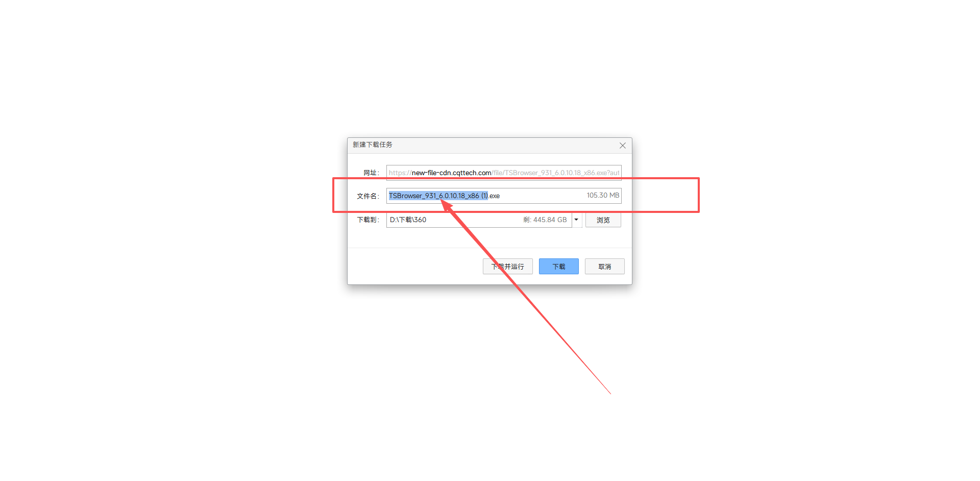Click the greyed /file/TSBrowser URL path text
Image resolution: width=980 pixels, height=481 pixels.
555,173
